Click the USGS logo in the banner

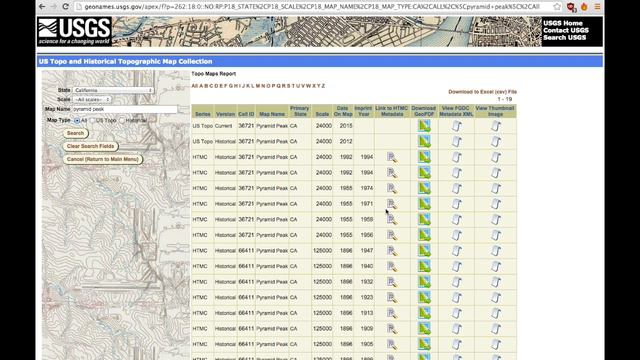coord(74,31)
